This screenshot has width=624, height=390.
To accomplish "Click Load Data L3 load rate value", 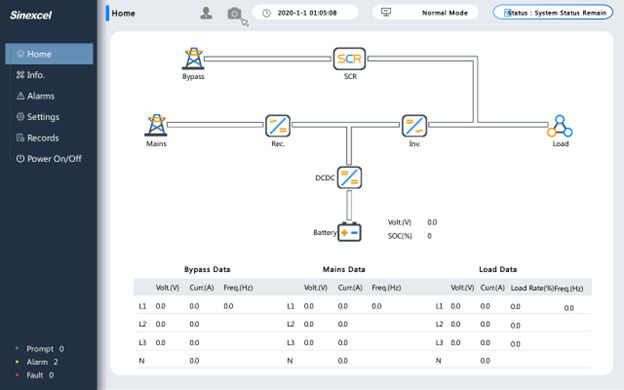I will point(515,344).
